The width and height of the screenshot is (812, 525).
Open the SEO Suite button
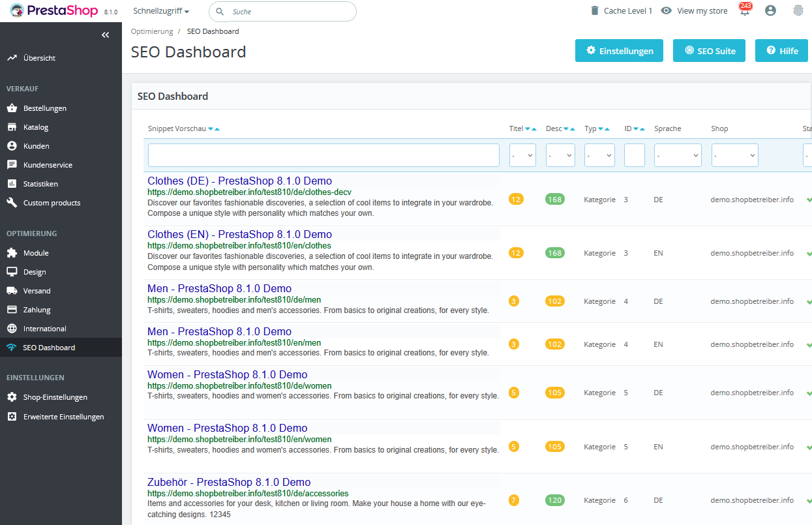709,51
